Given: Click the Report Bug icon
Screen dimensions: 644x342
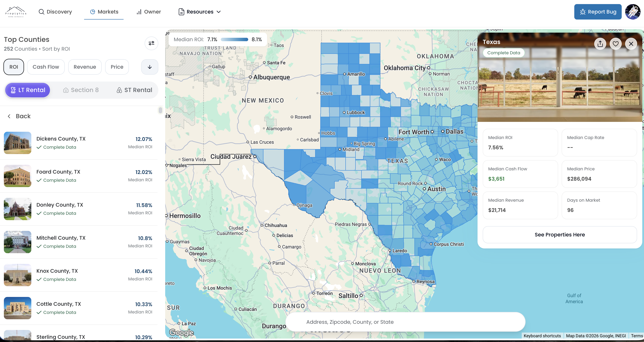Looking at the screenshot, I should coord(583,12).
